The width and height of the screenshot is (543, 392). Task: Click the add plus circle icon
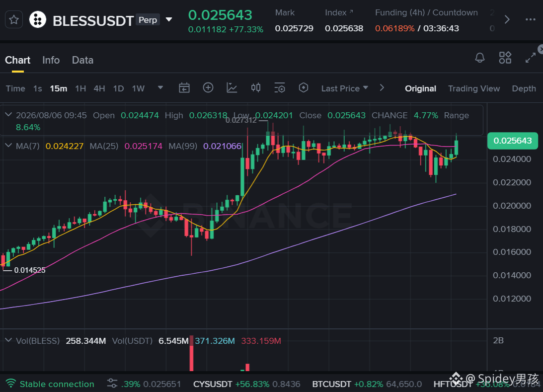coord(208,87)
